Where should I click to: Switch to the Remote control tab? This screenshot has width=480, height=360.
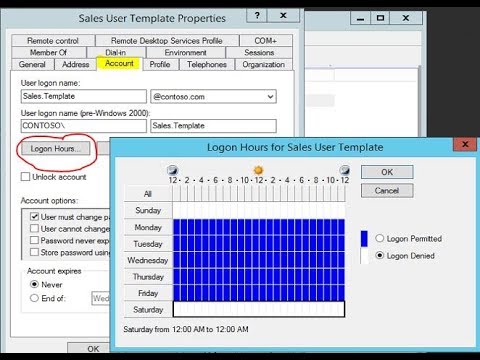point(53,41)
